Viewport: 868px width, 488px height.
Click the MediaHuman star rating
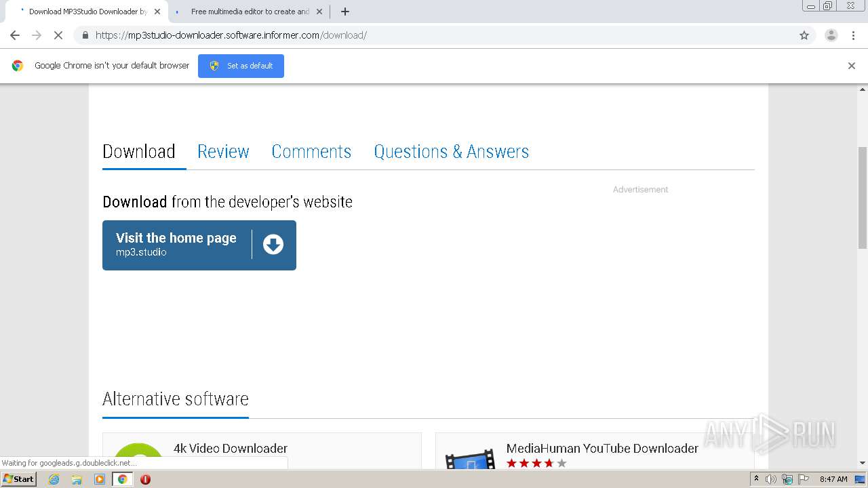(x=536, y=464)
